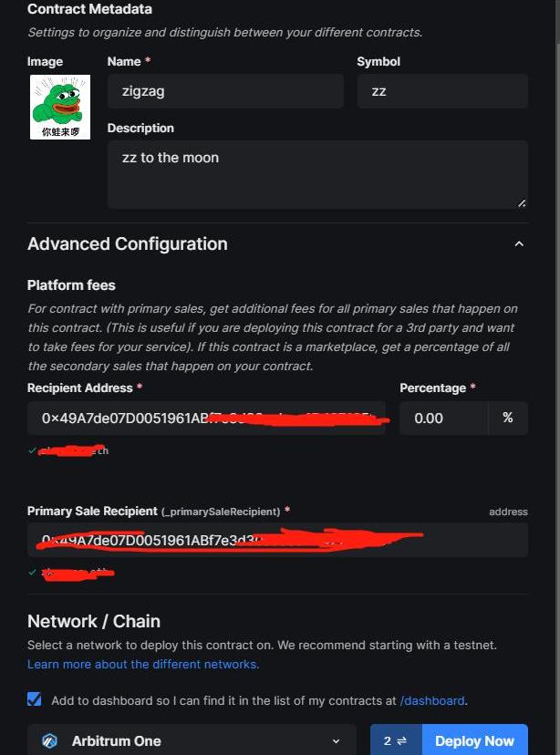Click the Symbol field containing zz
Screen dimensions: 560x755
pyautogui.click(x=442, y=91)
